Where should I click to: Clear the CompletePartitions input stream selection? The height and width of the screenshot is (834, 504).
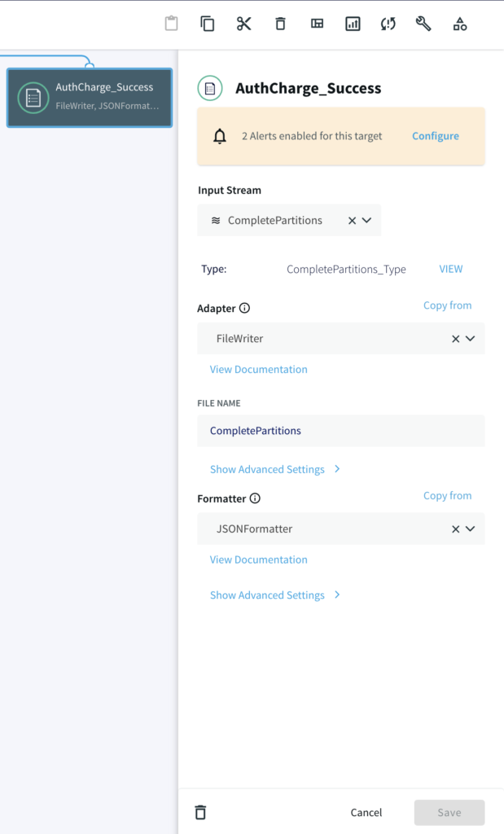coord(352,220)
